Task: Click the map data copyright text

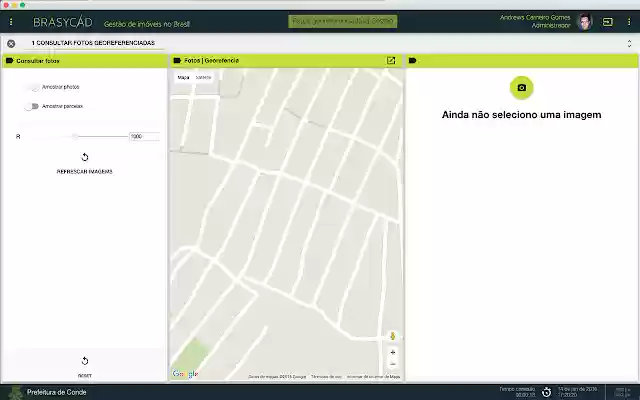Action: [277, 377]
